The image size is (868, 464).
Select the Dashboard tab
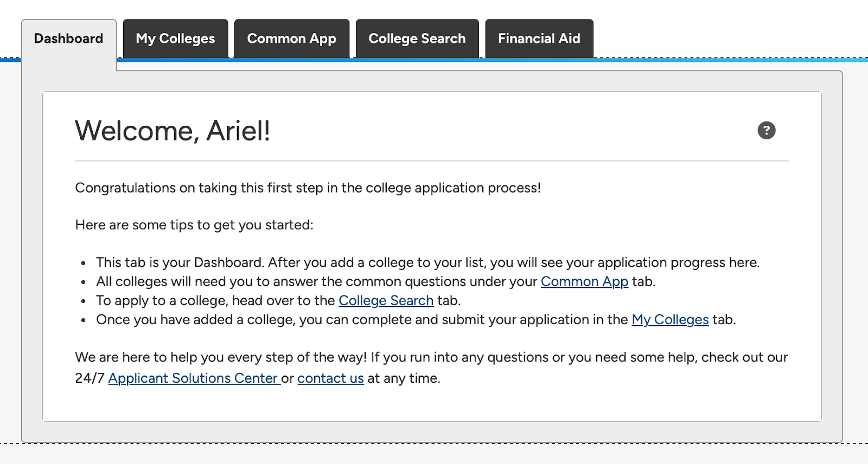tap(68, 38)
